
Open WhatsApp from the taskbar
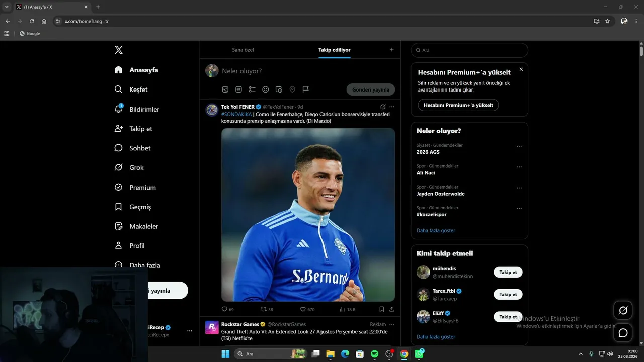[419, 354]
